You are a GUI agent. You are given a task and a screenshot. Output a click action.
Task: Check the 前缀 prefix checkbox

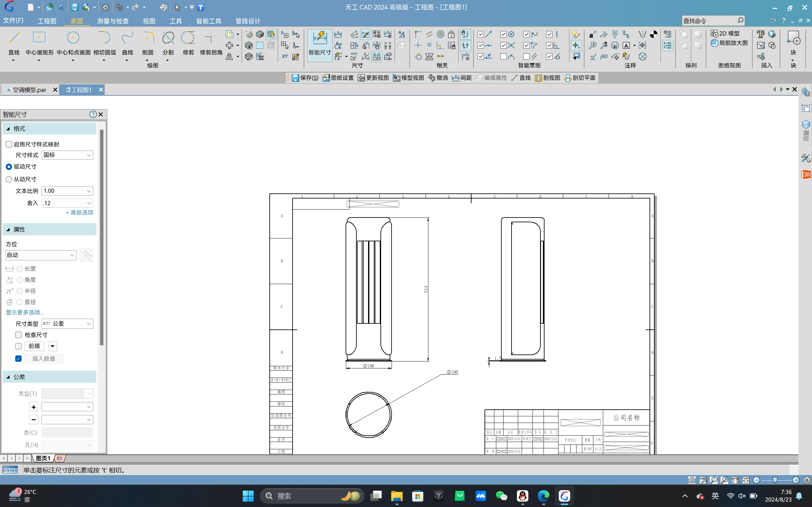click(18, 346)
